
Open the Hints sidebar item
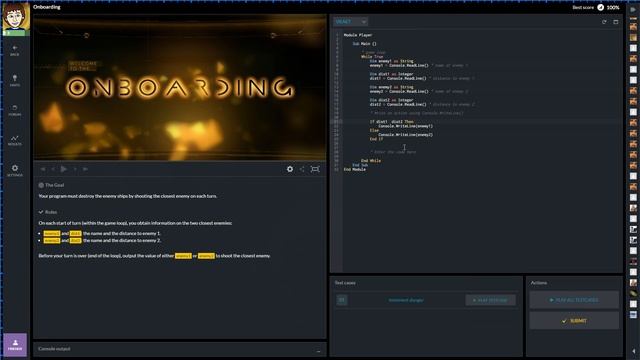pos(15,80)
